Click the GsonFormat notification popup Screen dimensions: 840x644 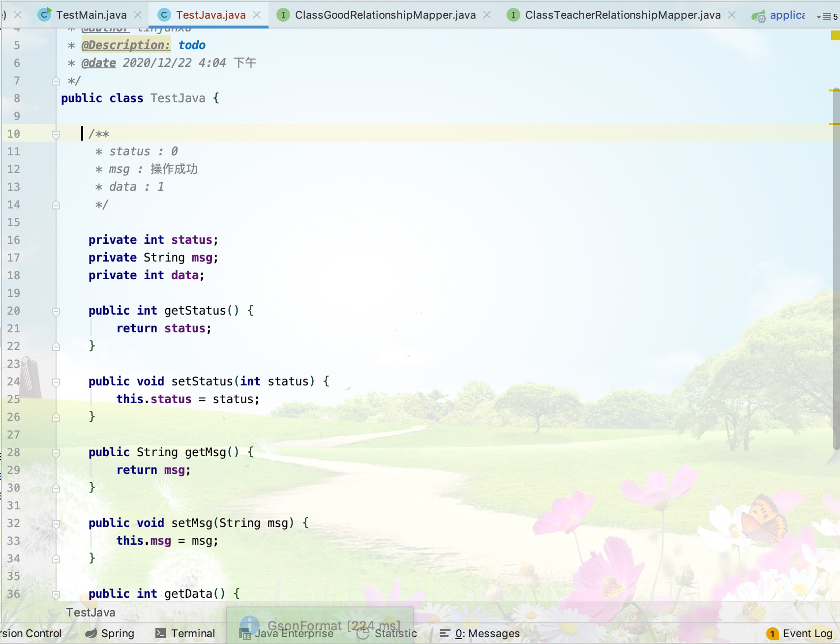320,624
